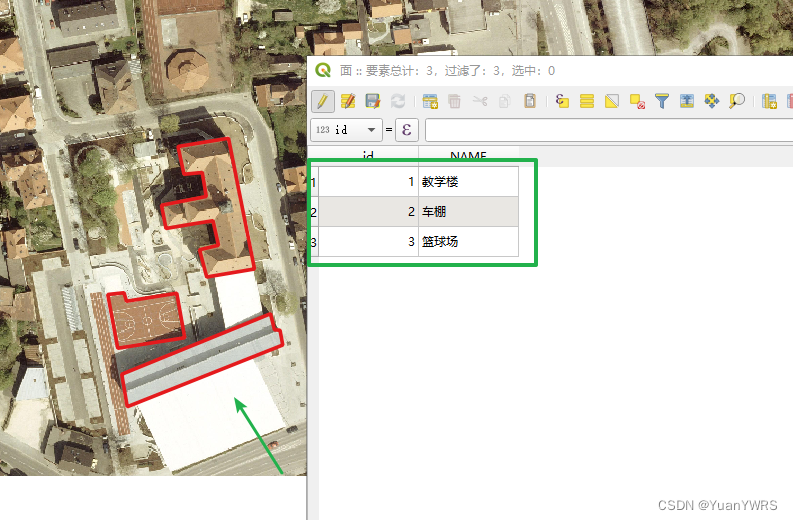Select row header number 2
This screenshot has height=520, width=793.
click(x=314, y=211)
